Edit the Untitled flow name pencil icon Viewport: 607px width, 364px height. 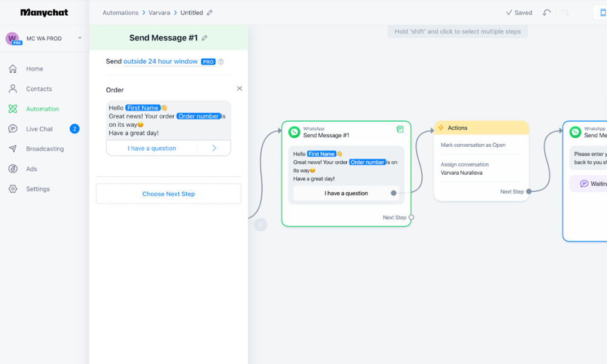pyautogui.click(x=209, y=12)
